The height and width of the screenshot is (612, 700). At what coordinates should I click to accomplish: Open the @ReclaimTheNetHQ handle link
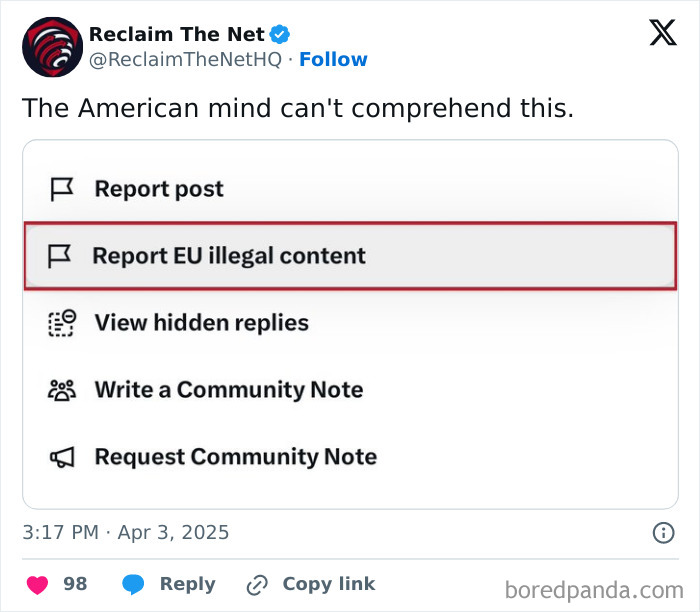185,59
